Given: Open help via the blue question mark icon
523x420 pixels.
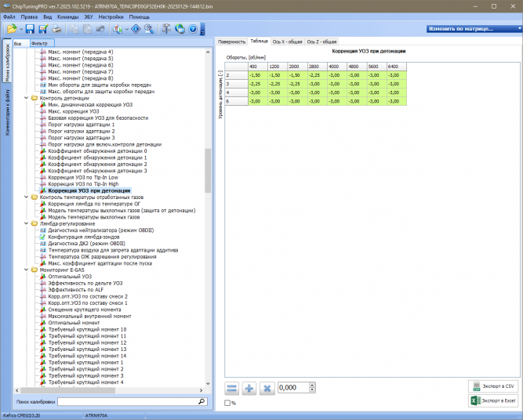Looking at the screenshot, I should click(193, 29).
